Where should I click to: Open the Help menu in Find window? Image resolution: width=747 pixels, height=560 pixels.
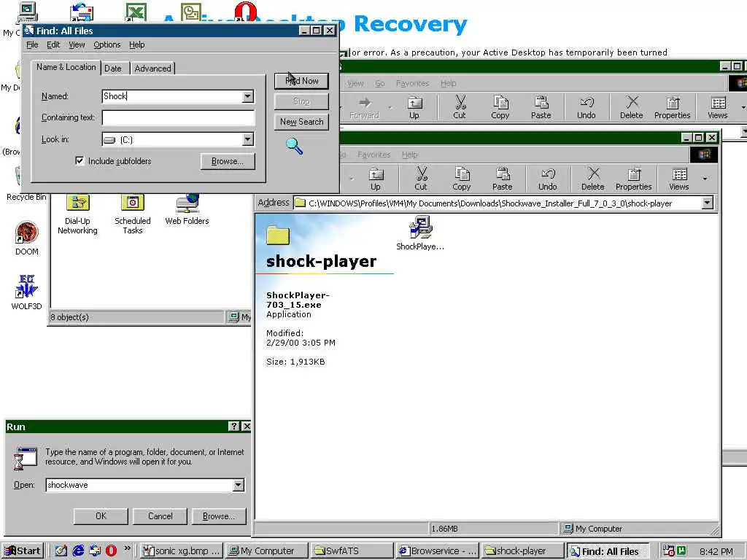(136, 44)
